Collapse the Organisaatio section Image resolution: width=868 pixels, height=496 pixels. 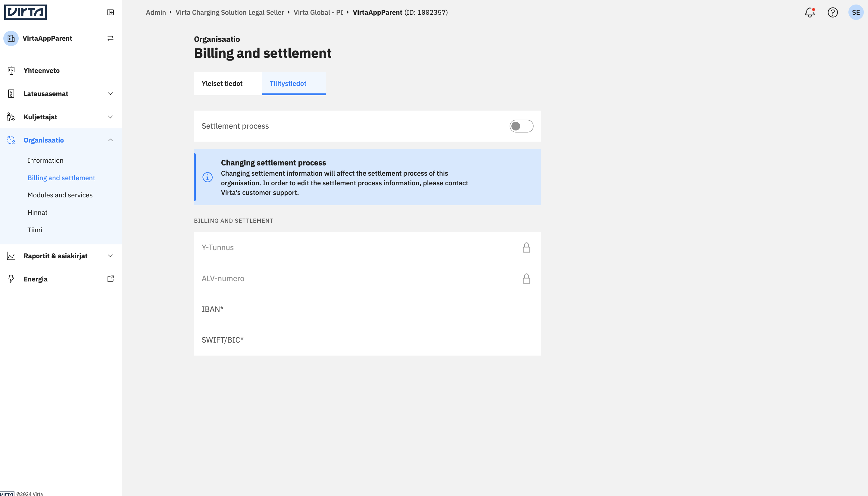point(61,140)
